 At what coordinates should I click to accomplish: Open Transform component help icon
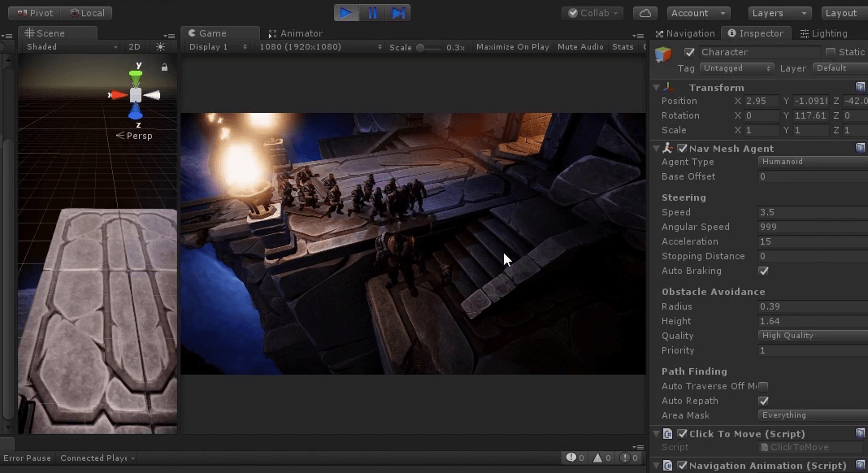(860, 87)
